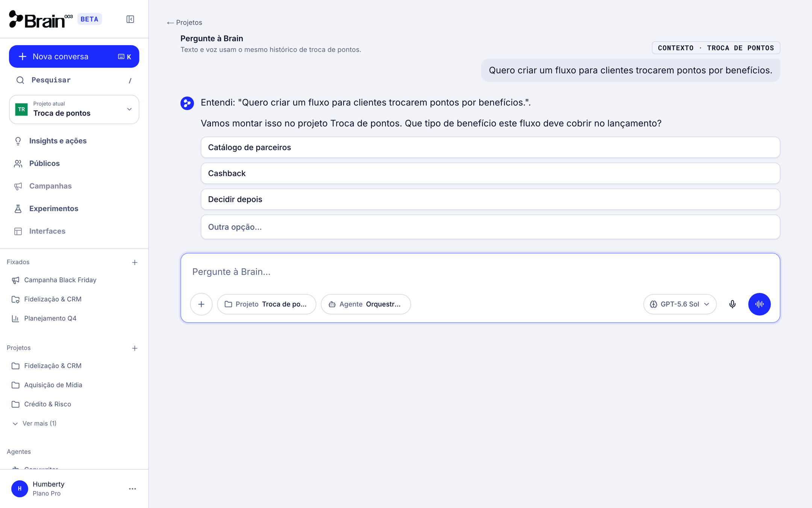
Task: Focus the Pergunte à Brain... text box
Action: 480,272
